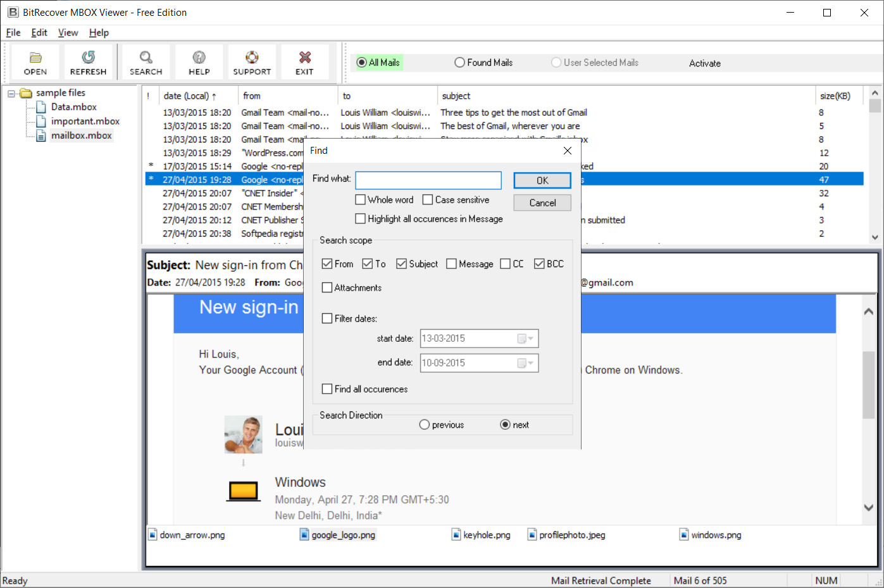This screenshot has height=588, width=884.
Task: Click the HELP toolbar icon
Action: point(199,58)
